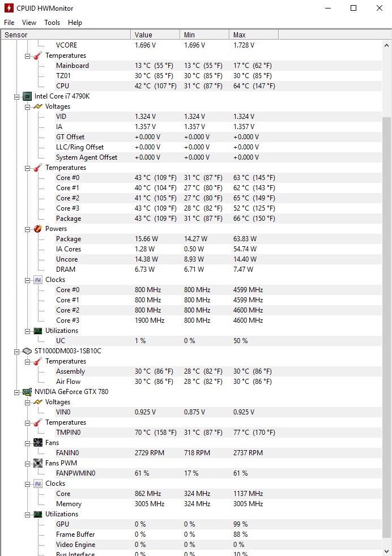Click the fan icon beside Fans PWM
Image resolution: width=392 pixels, height=556 pixels.
click(x=38, y=463)
